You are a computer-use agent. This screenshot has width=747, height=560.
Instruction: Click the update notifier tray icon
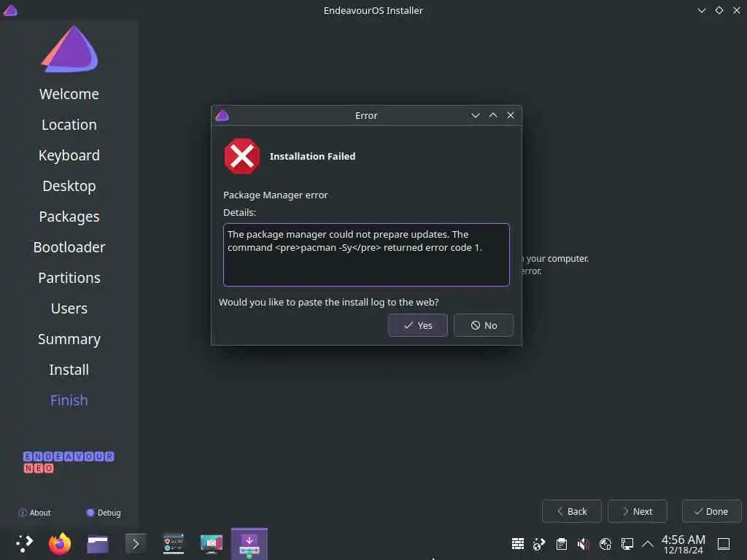[539, 544]
